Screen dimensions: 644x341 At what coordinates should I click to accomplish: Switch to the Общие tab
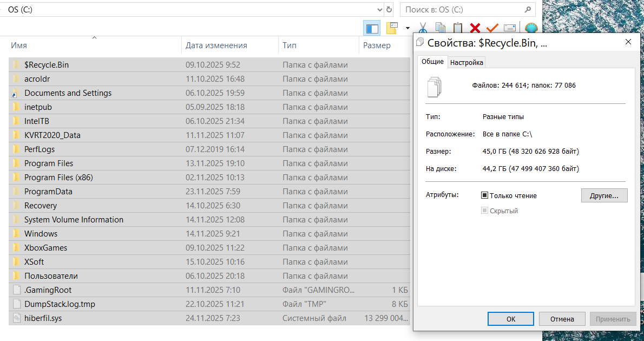432,62
